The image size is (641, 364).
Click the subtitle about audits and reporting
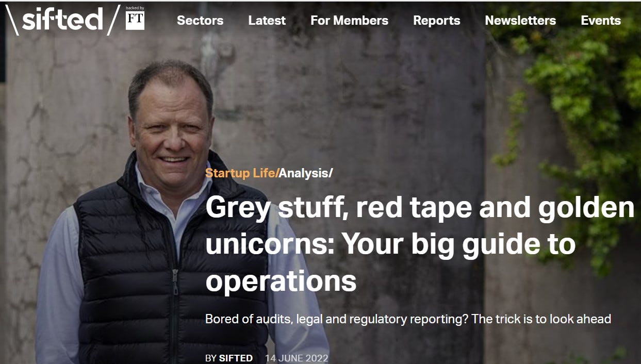408,319
